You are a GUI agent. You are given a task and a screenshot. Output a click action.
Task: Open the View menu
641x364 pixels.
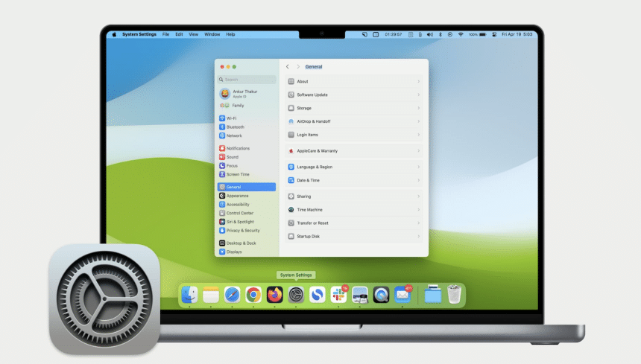[193, 35]
